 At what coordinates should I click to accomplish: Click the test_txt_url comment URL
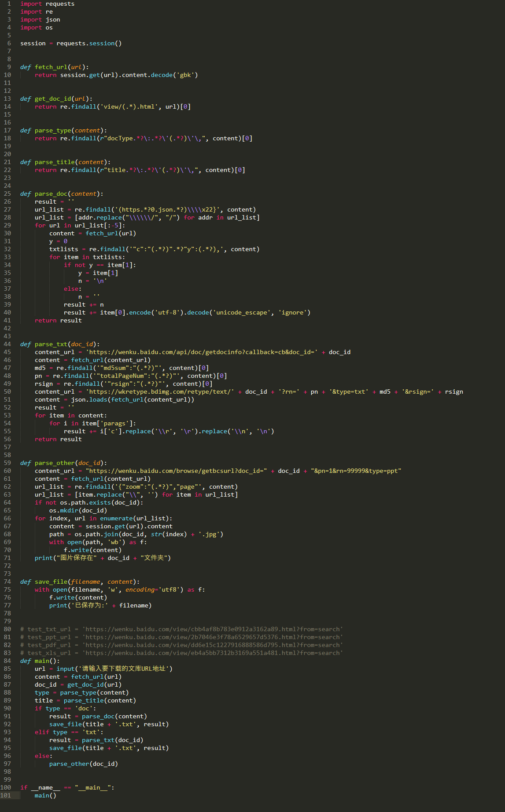click(213, 629)
